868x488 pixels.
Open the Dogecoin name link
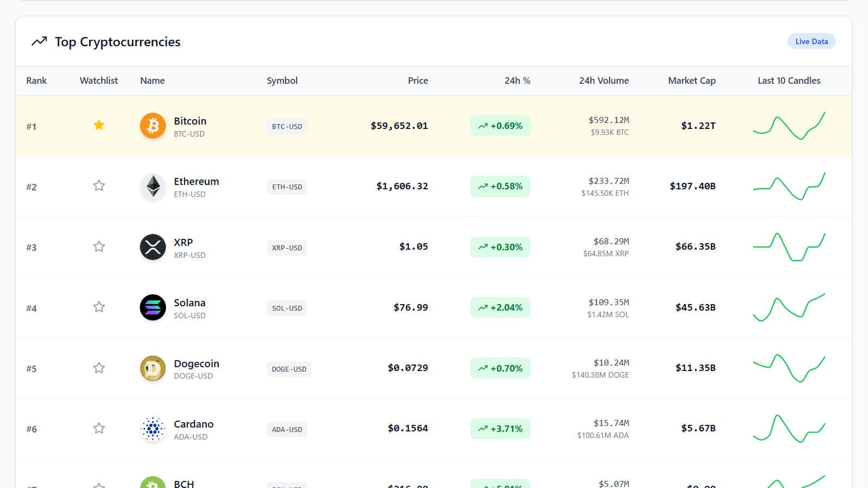(196, 363)
